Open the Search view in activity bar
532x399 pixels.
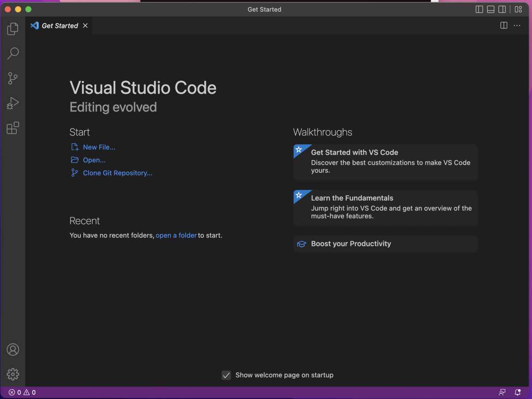click(x=13, y=54)
